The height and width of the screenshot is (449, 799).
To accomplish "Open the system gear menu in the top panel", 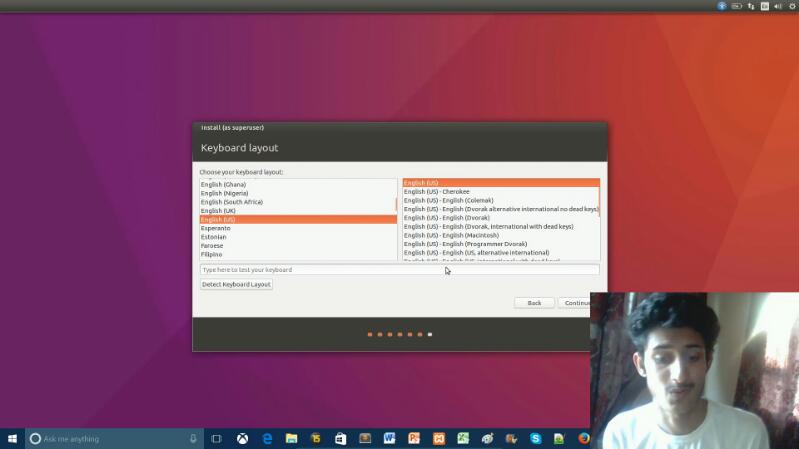I will tap(793, 6).
